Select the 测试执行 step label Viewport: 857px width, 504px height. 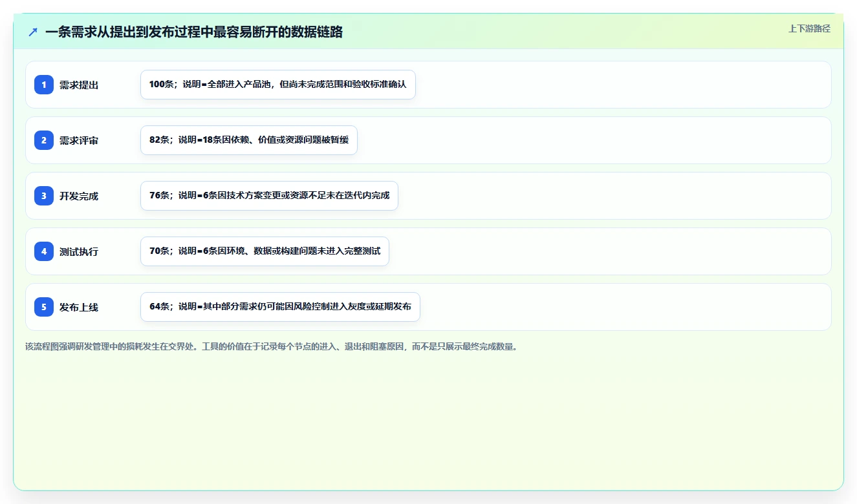pos(79,251)
